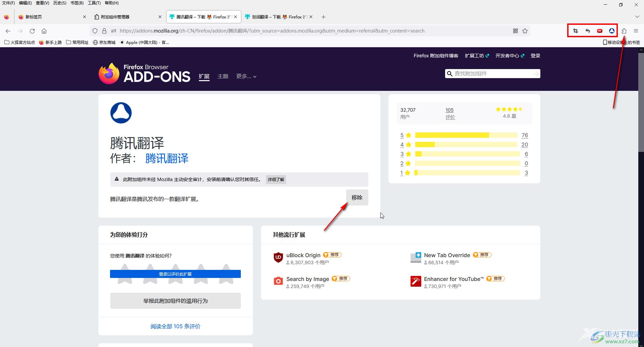The width and height of the screenshot is (644, 347).
Task: Go back to previous page
Action: tap(8, 31)
